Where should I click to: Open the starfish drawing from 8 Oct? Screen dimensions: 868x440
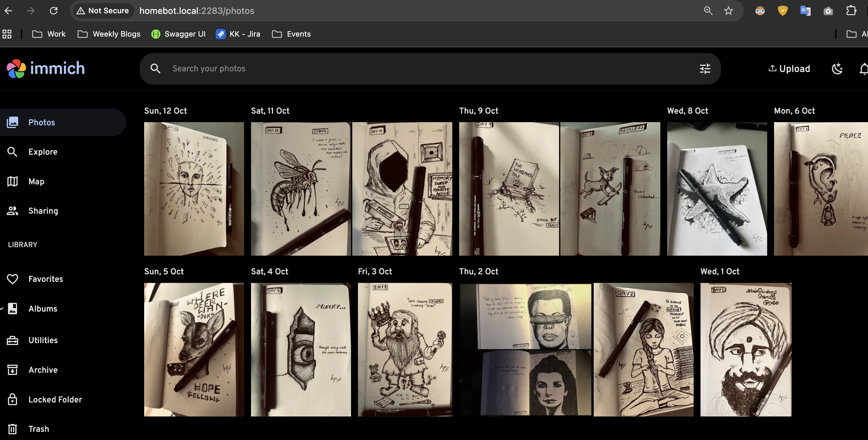(x=717, y=189)
